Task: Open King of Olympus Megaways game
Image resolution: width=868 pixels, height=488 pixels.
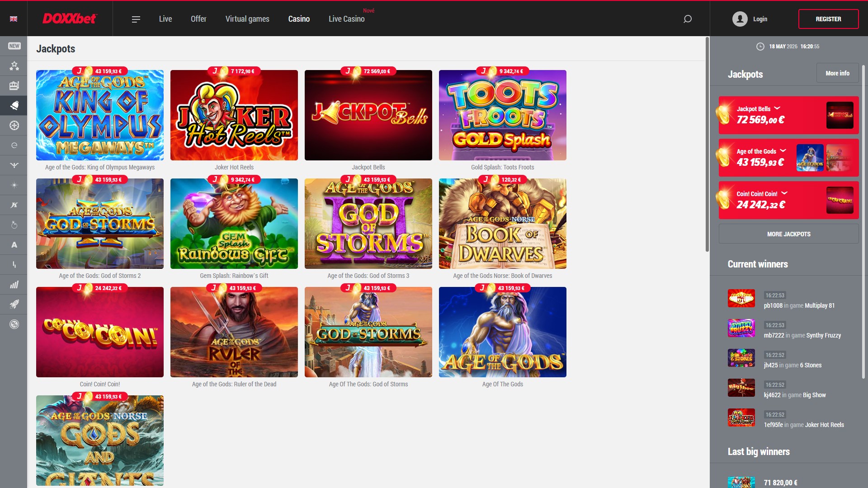Action: tap(100, 115)
